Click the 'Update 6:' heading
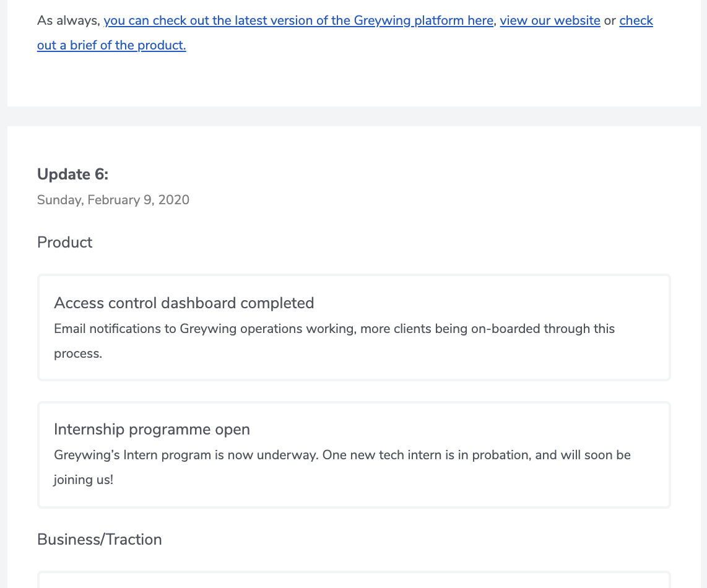This screenshot has width=707, height=588. pyautogui.click(x=72, y=175)
